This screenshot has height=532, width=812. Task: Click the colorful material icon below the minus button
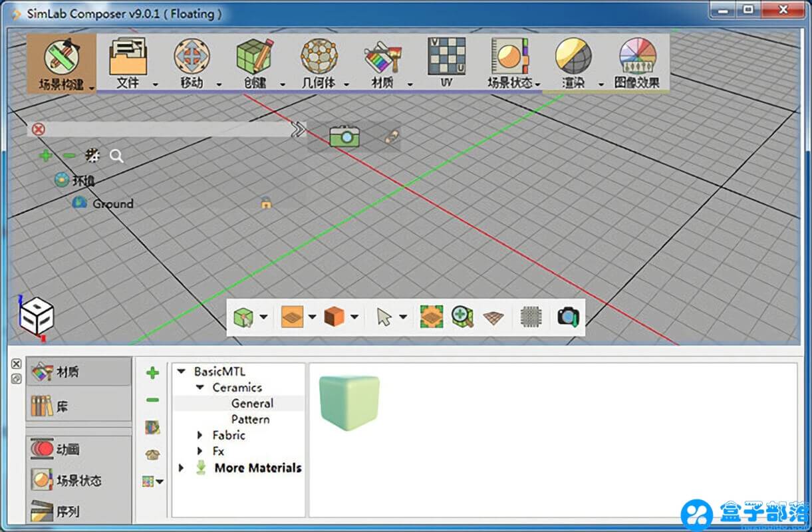pyautogui.click(x=152, y=428)
